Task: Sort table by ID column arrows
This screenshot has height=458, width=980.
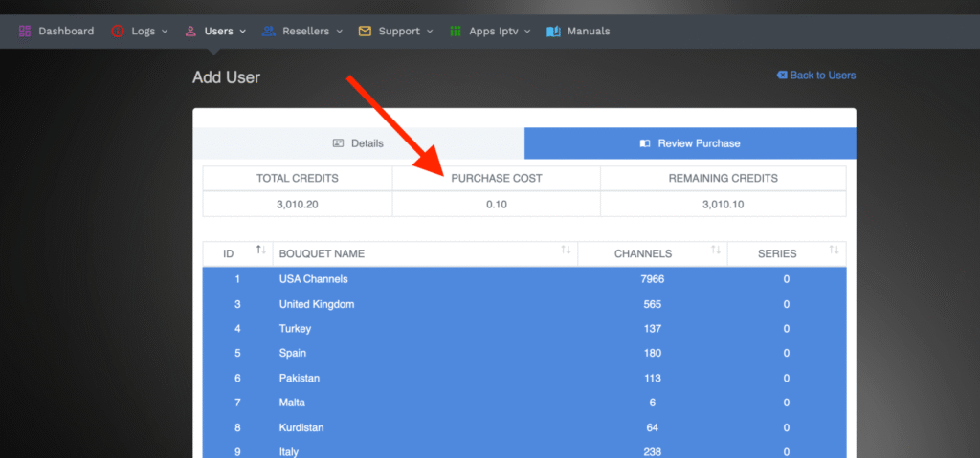Action: pyautogui.click(x=261, y=250)
